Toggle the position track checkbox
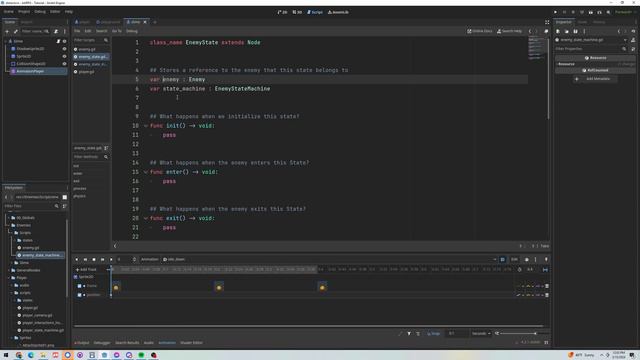 (80, 295)
